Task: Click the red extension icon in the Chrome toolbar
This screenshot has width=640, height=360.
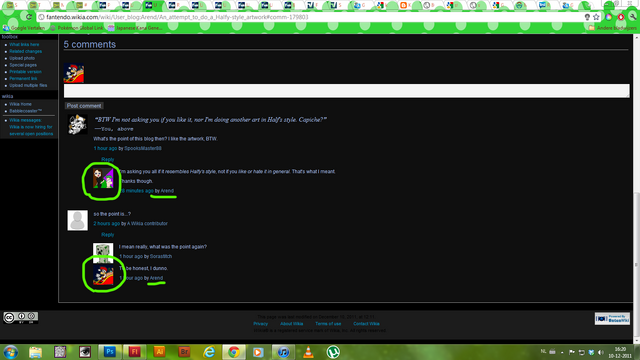Action: tap(621, 17)
